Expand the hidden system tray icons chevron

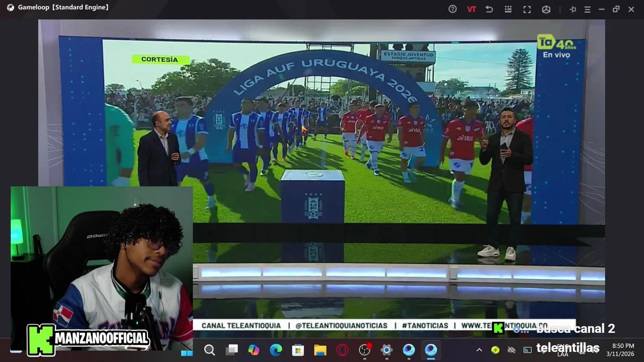click(x=479, y=350)
